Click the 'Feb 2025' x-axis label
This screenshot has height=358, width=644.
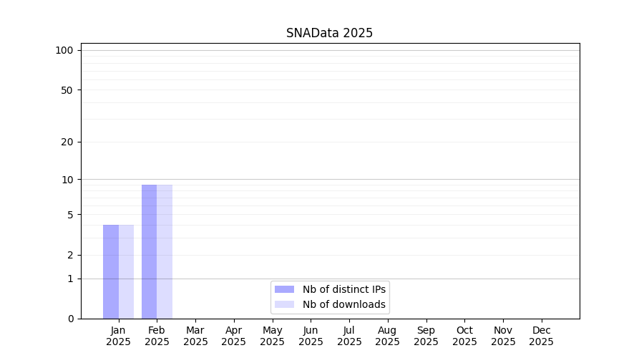click(157, 336)
